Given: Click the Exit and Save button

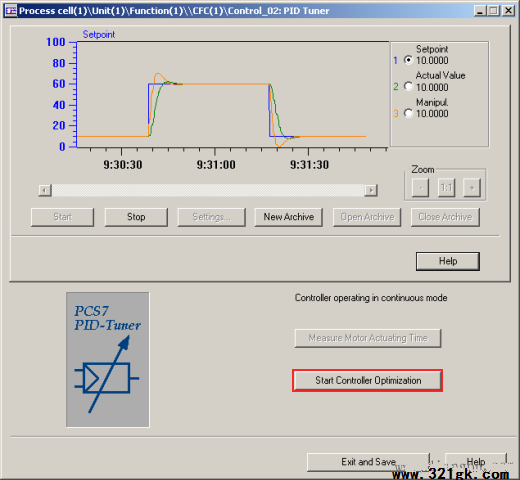Looking at the screenshot, I should tap(368, 462).
